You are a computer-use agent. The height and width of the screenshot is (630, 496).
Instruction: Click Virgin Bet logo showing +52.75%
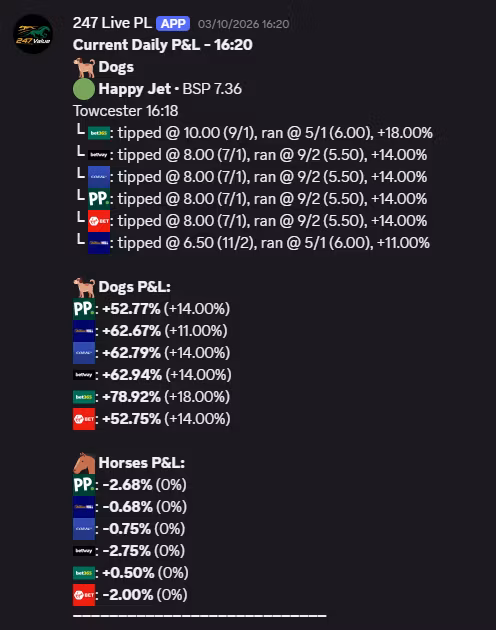(x=84, y=419)
